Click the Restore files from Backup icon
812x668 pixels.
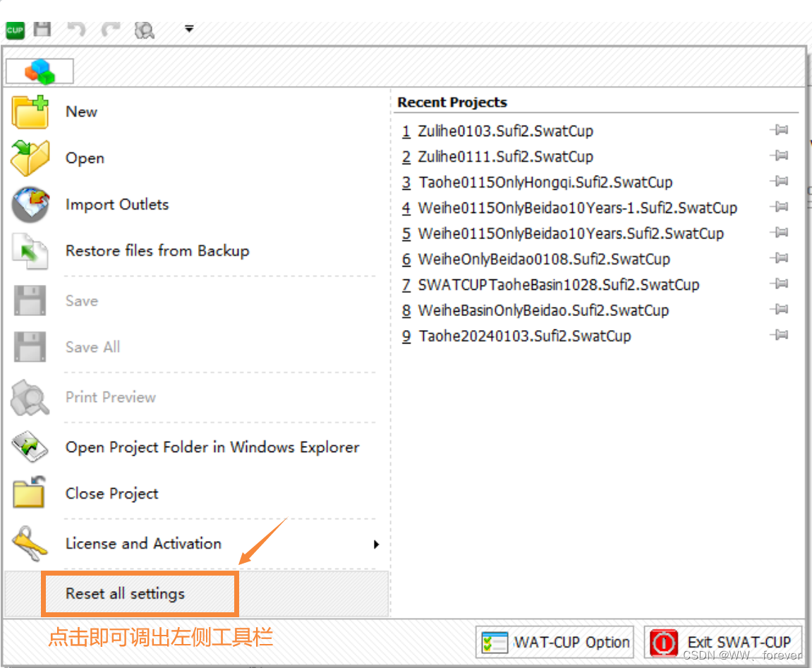point(30,251)
